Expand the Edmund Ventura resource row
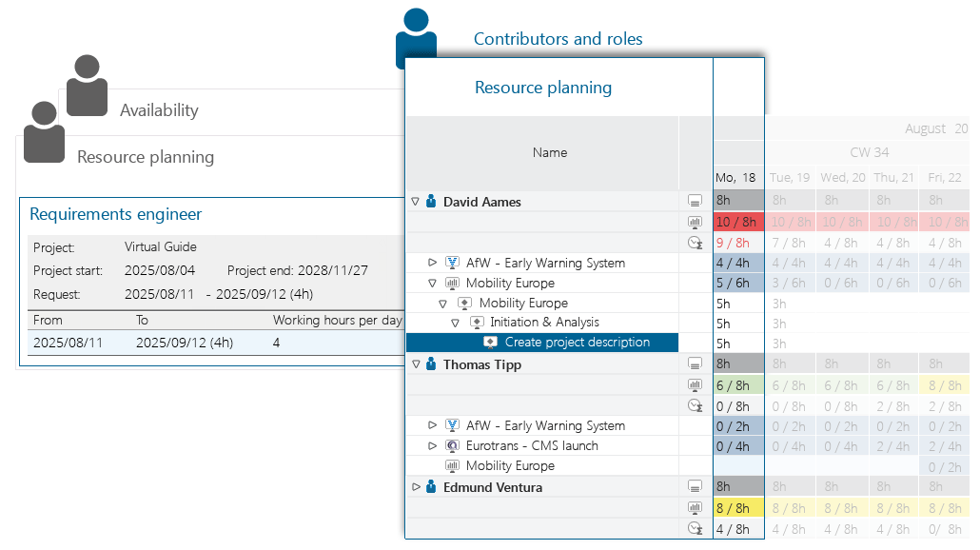Screen dimensions: 980x550 [415, 487]
